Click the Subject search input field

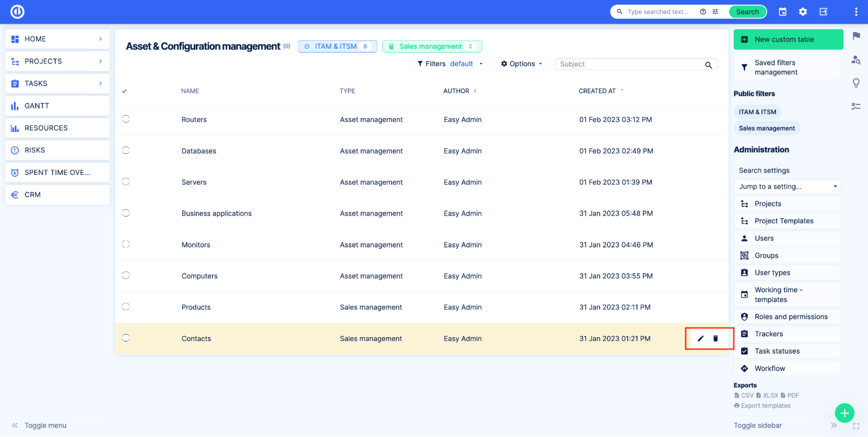[630, 64]
